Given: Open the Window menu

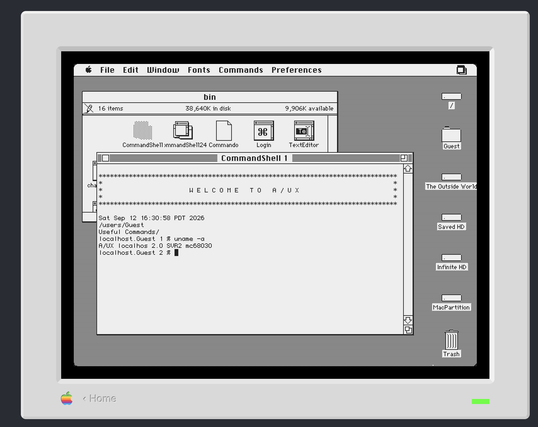Looking at the screenshot, I should (x=163, y=70).
